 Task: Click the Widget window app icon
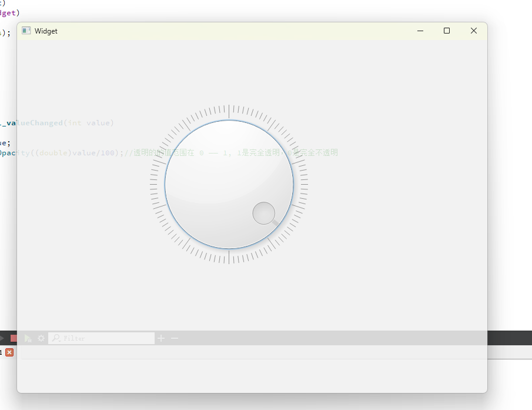click(x=26, y=31)
